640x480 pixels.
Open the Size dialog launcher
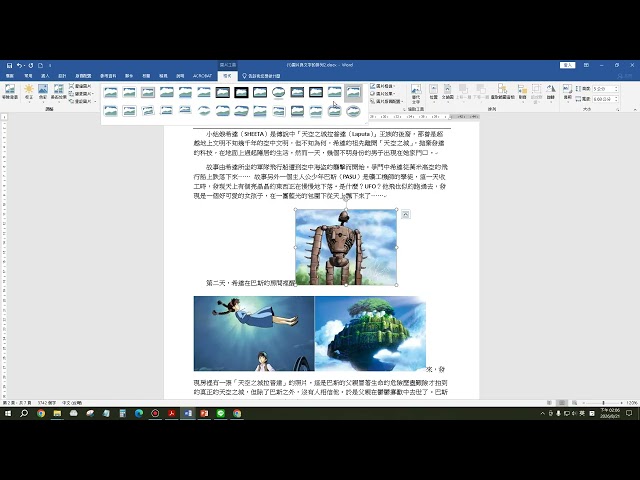[618, 109]
